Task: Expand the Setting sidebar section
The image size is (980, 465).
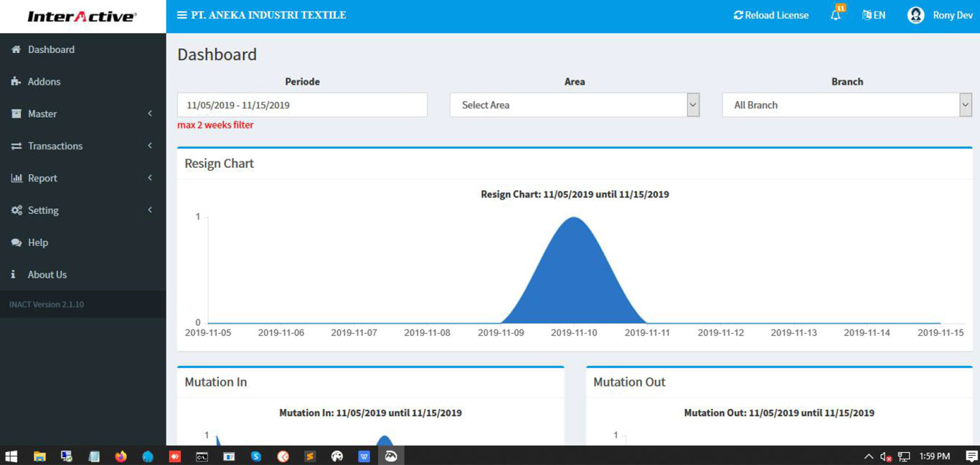Action: [x=42, y=210]
